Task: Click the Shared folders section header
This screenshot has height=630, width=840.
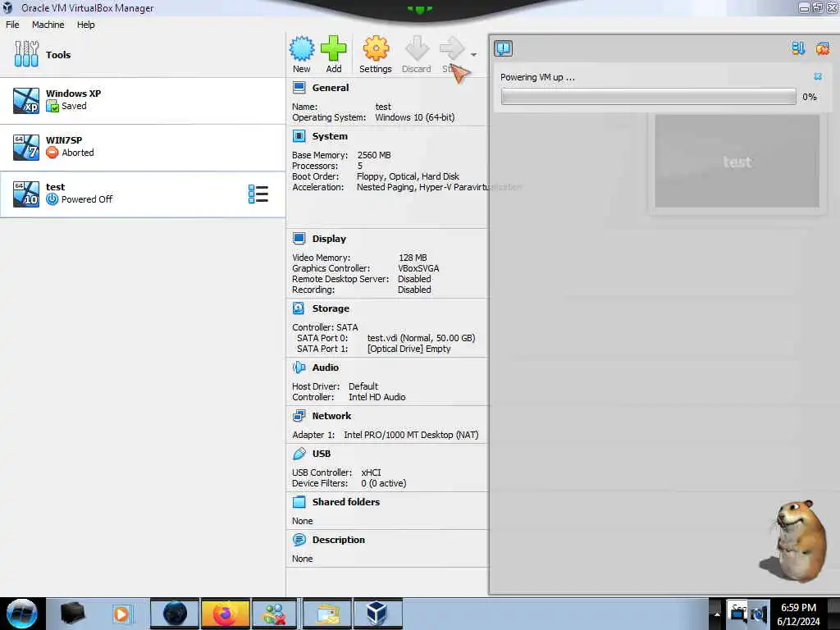Action: tap(345, 502)
